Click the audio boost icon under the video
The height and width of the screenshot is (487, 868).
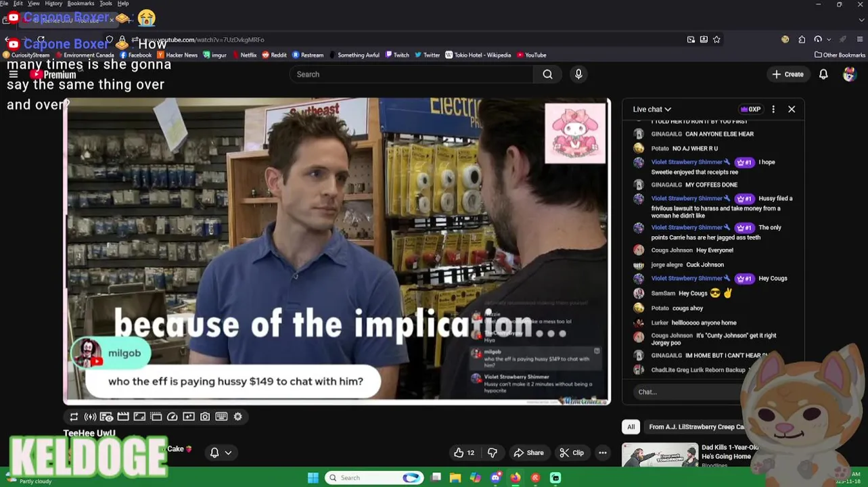(90, 417)
